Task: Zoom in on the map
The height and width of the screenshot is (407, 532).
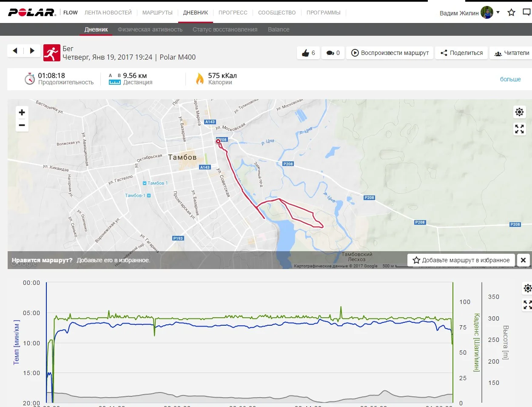Action: [22, 112]
